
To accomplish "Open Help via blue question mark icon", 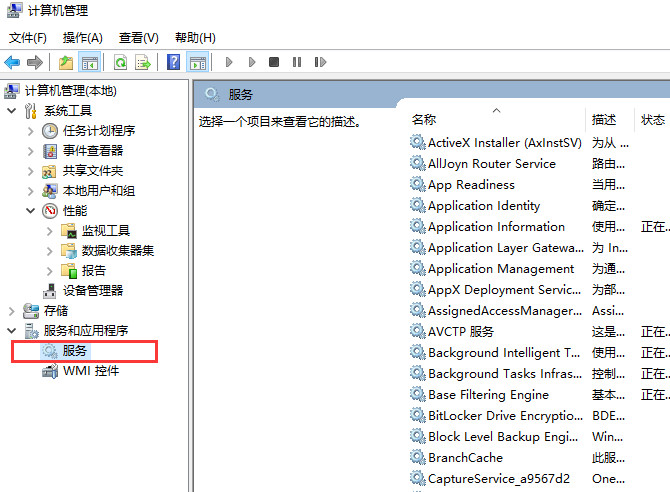I will (x=174, y=62).
